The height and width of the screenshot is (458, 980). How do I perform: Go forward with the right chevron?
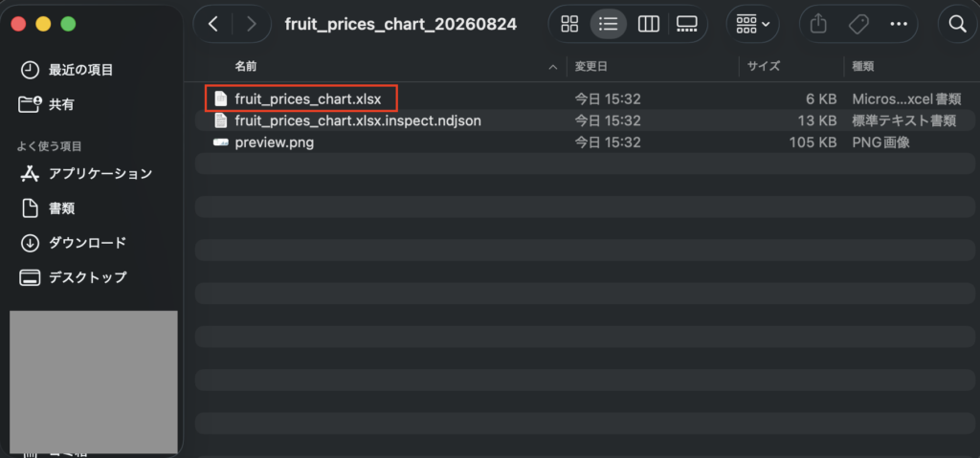click(252, 24)
